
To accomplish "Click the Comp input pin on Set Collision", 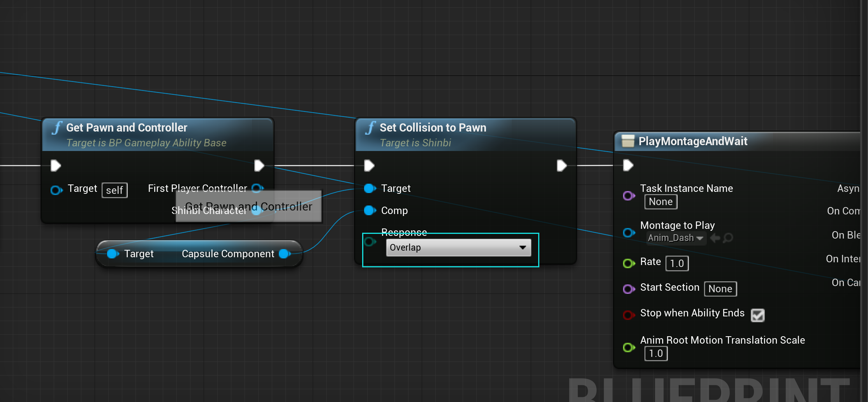I will coord(369,211).
